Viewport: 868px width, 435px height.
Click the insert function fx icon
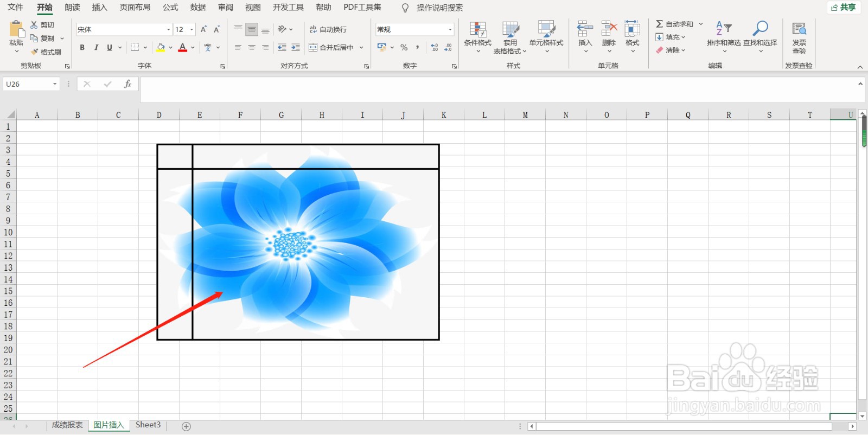[127, 84]
